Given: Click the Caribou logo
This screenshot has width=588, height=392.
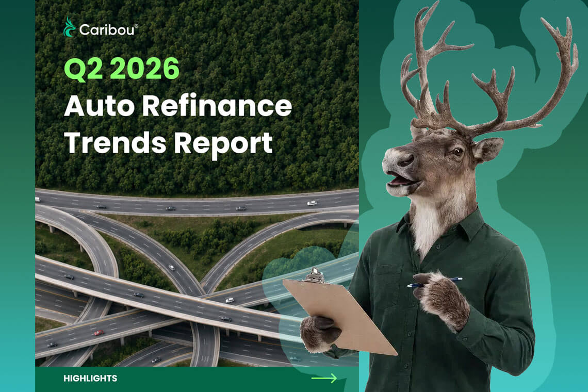Looking at the screenshot, I should click(x=101, y=27).
